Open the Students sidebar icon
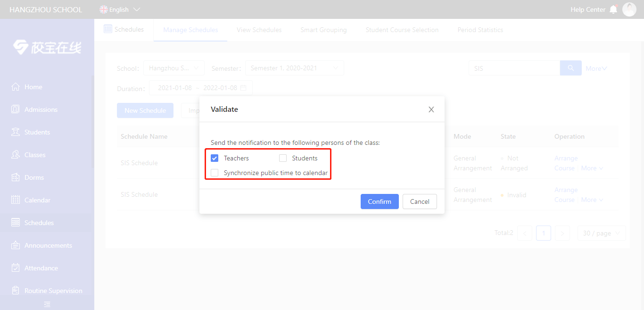The height and width of the screenshot is (310, 644). [16, 132]
